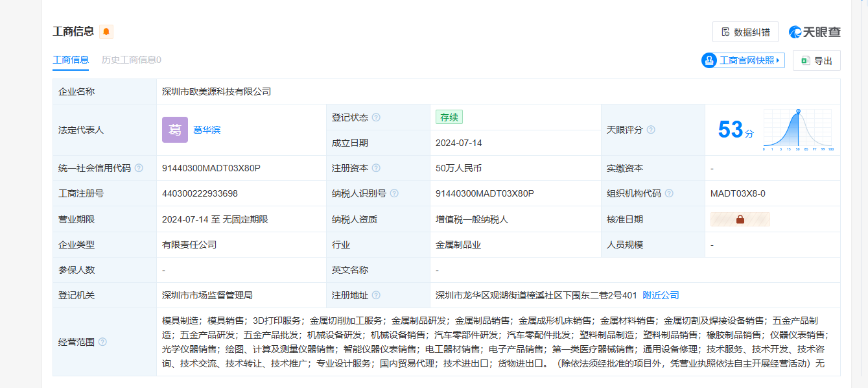Click the 统一社会信用代码 value 91440300MADT03X80P
The width and height of the screenshot is (868, 388).
click(211, 168)
